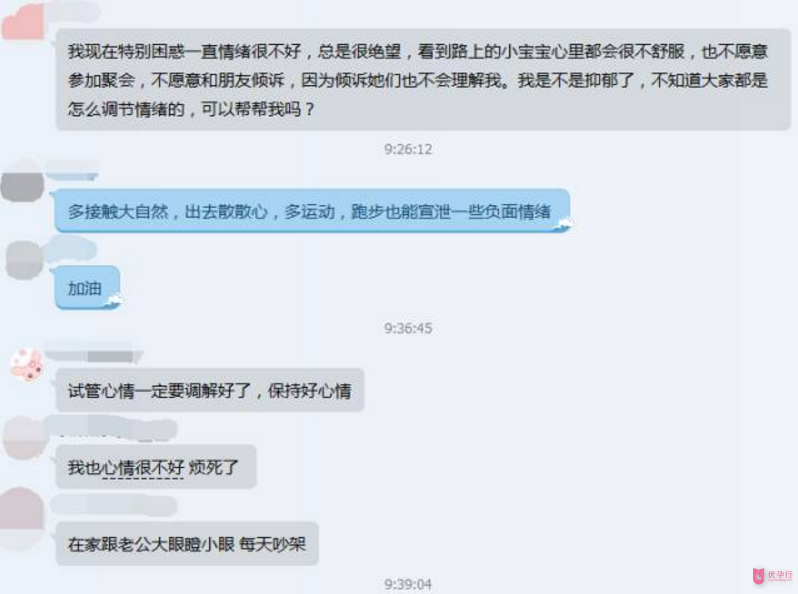The width and height of the screenshot is (798, 594).
Task: Click the 9:26:12 timestamp
Action: [408, 149]
